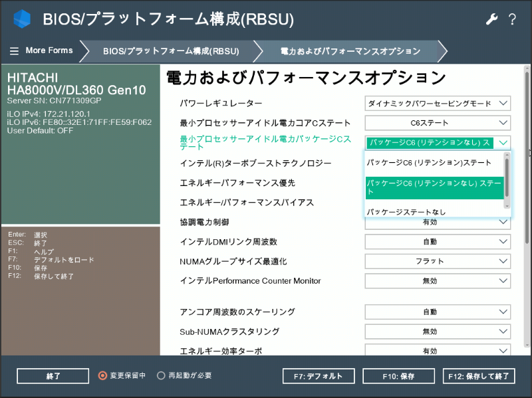Image resolution: width=532 pixels, height=398 pixels.
Task: Select 再起動が必要 radio button
Action: [161, 375]
